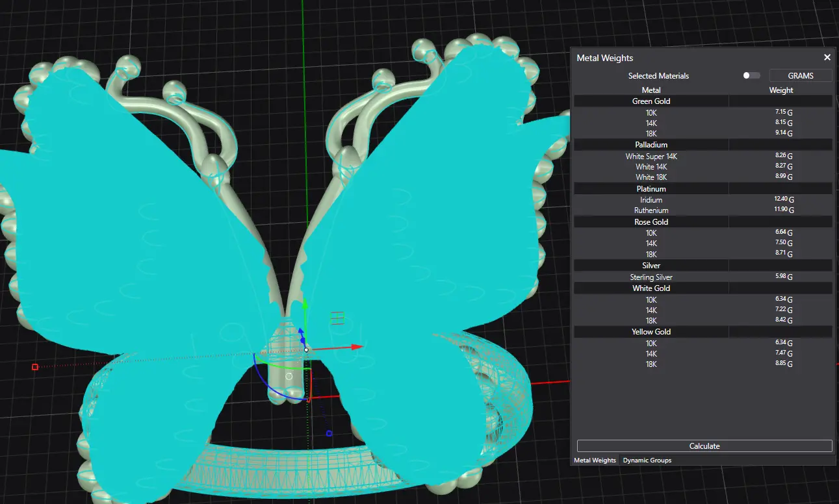Click the gumball green Y-axis arrow
This screenshot has width=839, height=504.
pyautogui.click(x=305, y=305)
